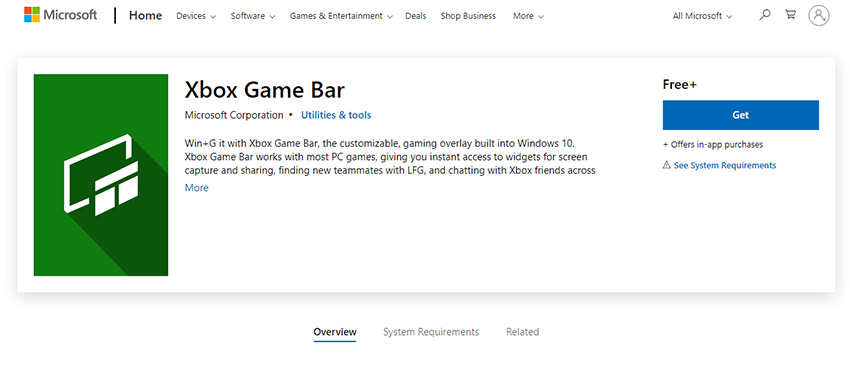The height and width of the screenshot is (365, 850).
Task: Expand description with the More link
Action: (x=196, y=188)
